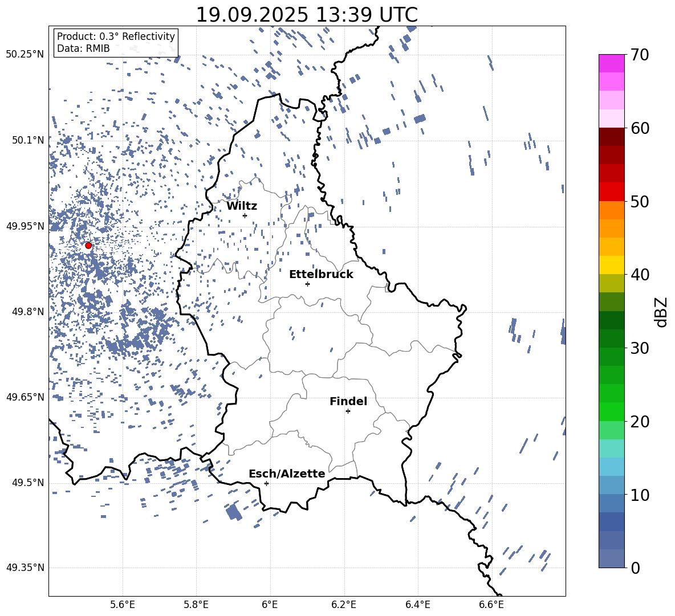Click the 50.25°N latitude label

25,55
